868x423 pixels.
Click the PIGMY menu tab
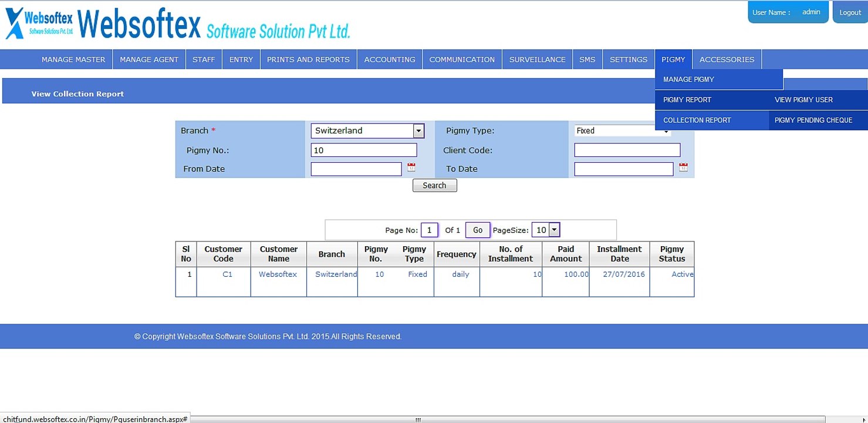[x=673, y=59]
